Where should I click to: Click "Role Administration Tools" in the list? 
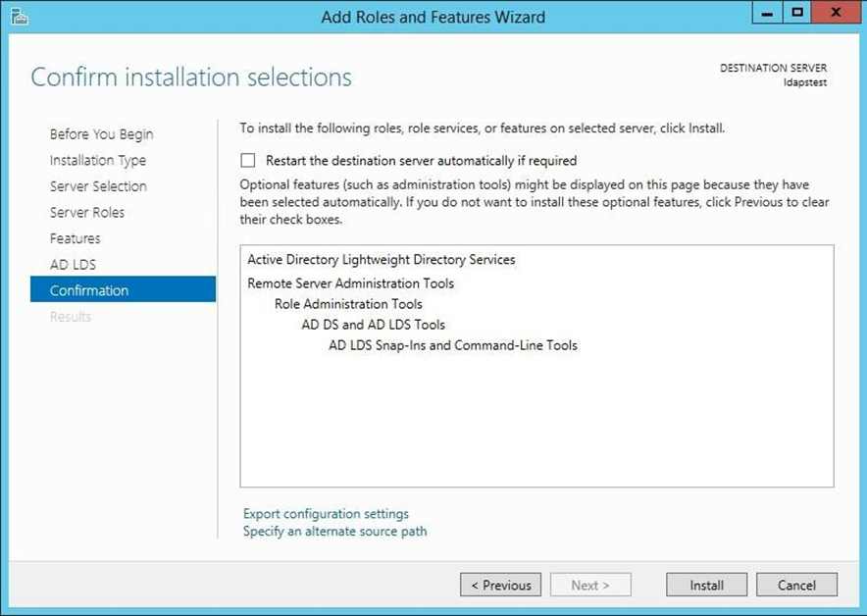[x=346, y=304]
